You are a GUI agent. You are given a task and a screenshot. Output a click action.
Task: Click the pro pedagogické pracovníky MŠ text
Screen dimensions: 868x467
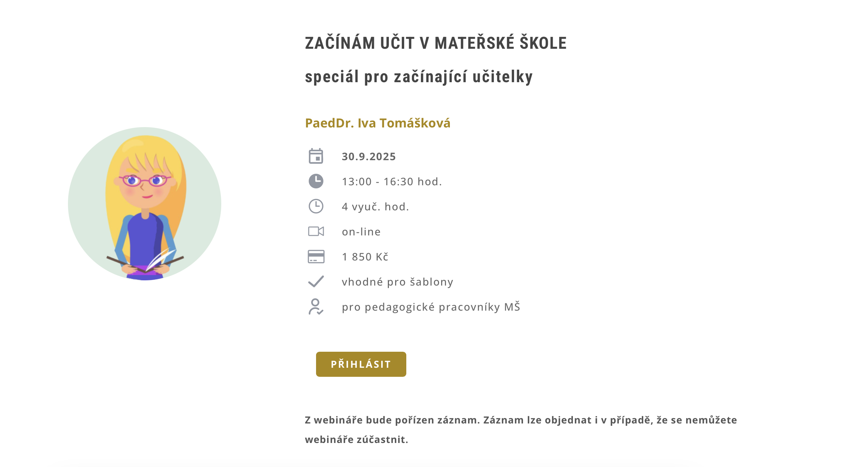click(431, 307)
